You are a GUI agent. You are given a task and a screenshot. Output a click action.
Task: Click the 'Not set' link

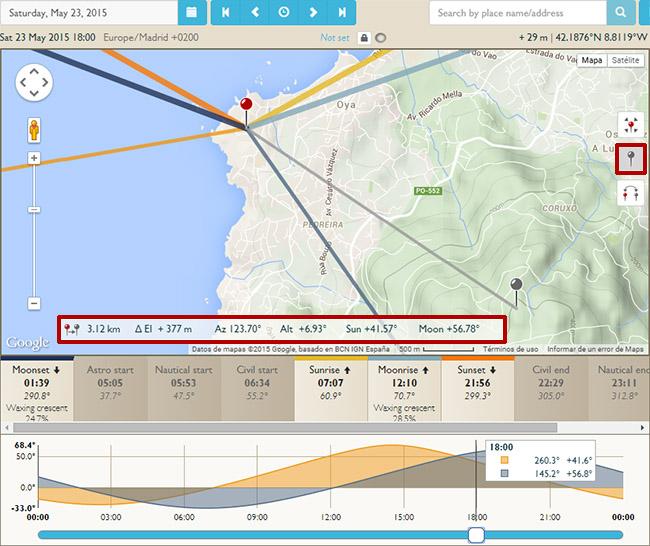tap(335, 38)
